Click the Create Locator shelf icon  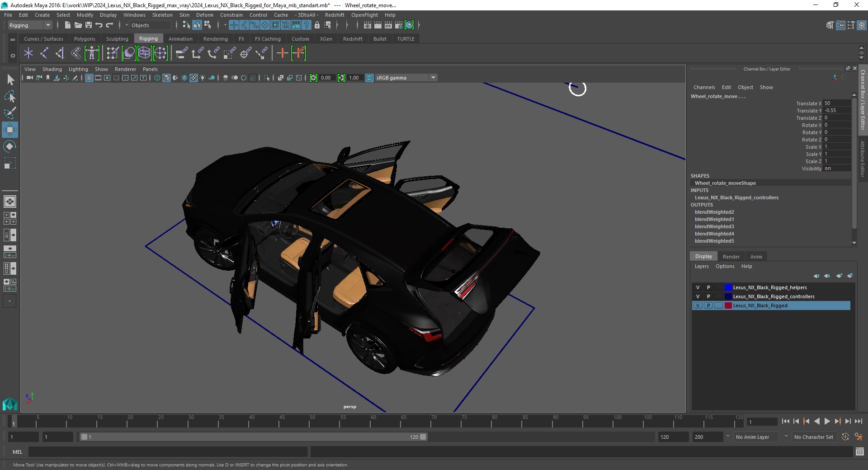point(28,53)
